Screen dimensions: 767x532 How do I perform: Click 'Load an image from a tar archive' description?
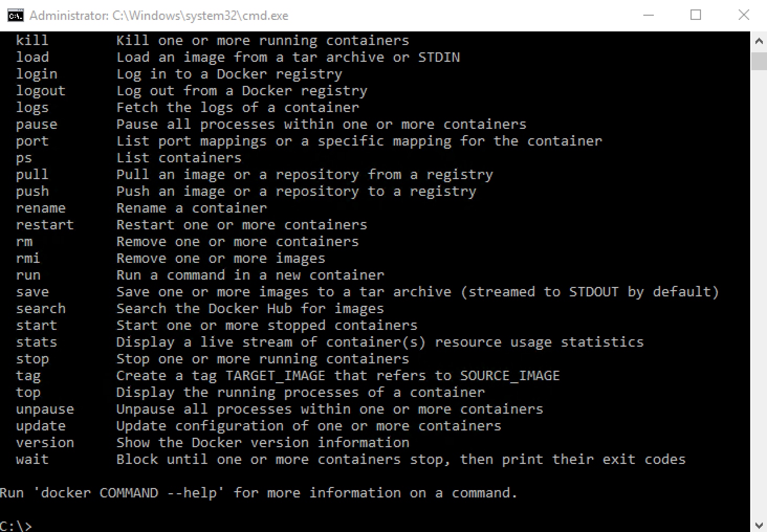(x=288, y=57)
